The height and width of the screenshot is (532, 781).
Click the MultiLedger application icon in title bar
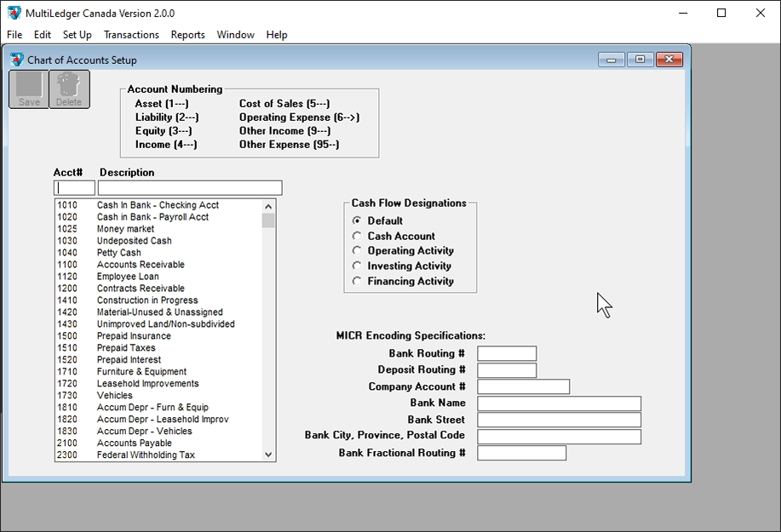[x=14, y=13]
